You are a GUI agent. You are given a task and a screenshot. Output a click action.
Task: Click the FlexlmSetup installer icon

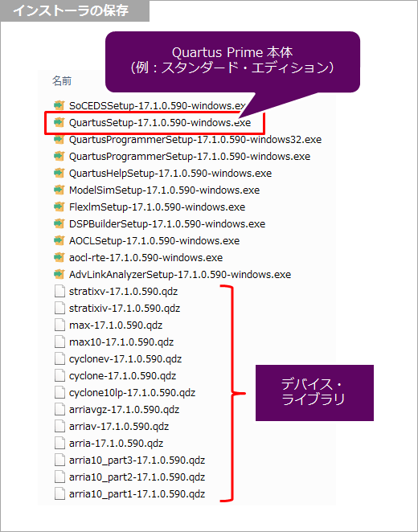click(59, 207)
